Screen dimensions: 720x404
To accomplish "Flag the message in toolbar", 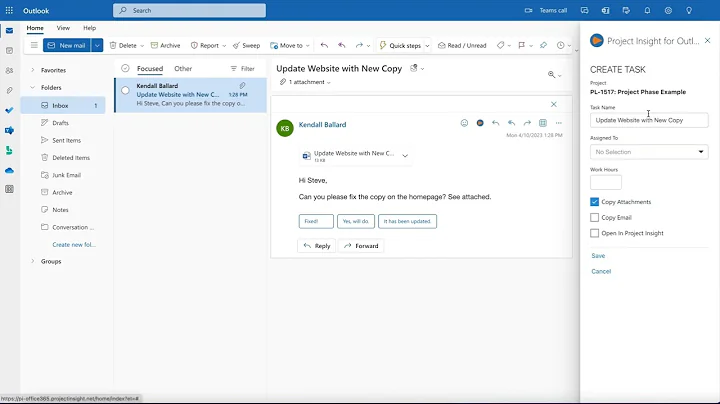I will pyautogui.click(x=521, y=45).
